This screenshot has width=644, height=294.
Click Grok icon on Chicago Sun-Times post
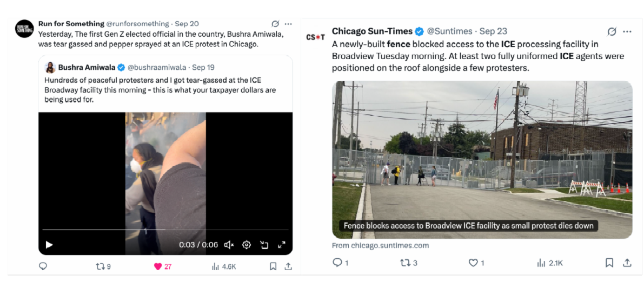pyautogui.click(x=612, y=31)
